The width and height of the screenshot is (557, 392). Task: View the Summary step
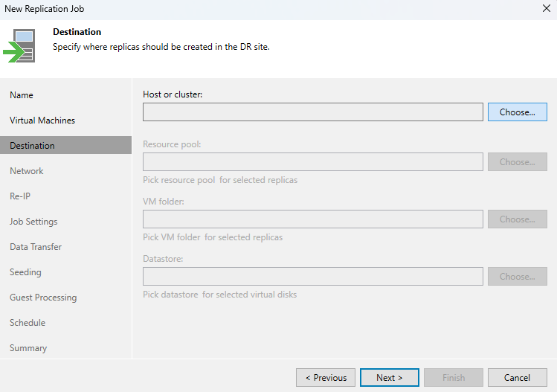[x=28, y=348]
